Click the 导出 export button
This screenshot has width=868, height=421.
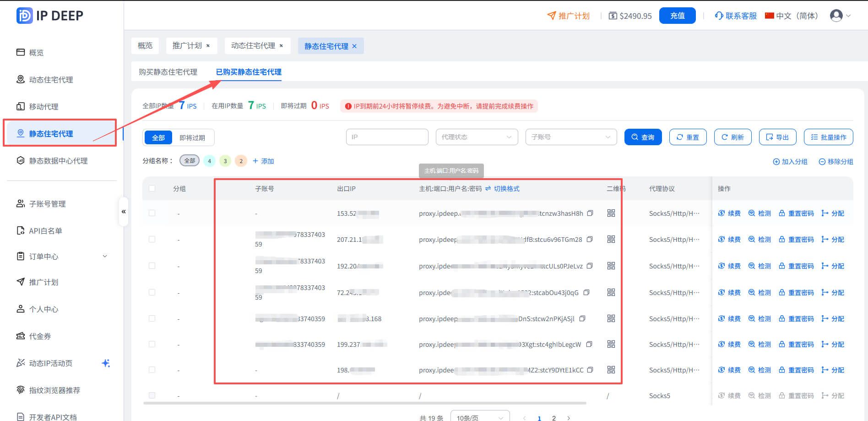(778, 137)
